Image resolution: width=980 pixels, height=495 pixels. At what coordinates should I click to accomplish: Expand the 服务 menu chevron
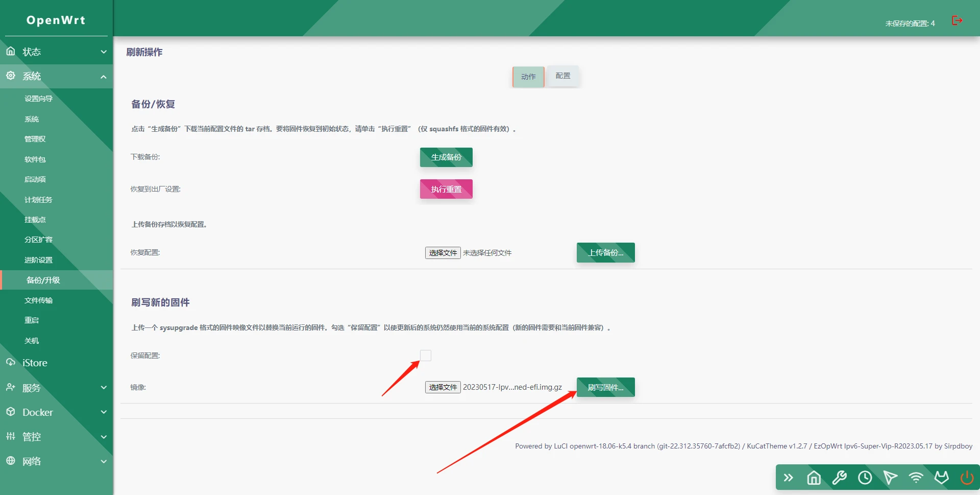[x=104, y=388]
